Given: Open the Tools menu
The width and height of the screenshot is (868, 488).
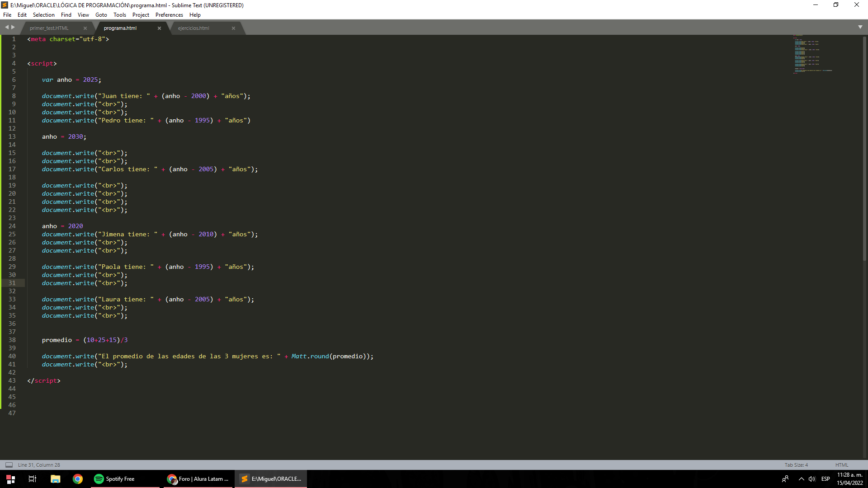Looking at the screenshot, I should coord(120,15).
